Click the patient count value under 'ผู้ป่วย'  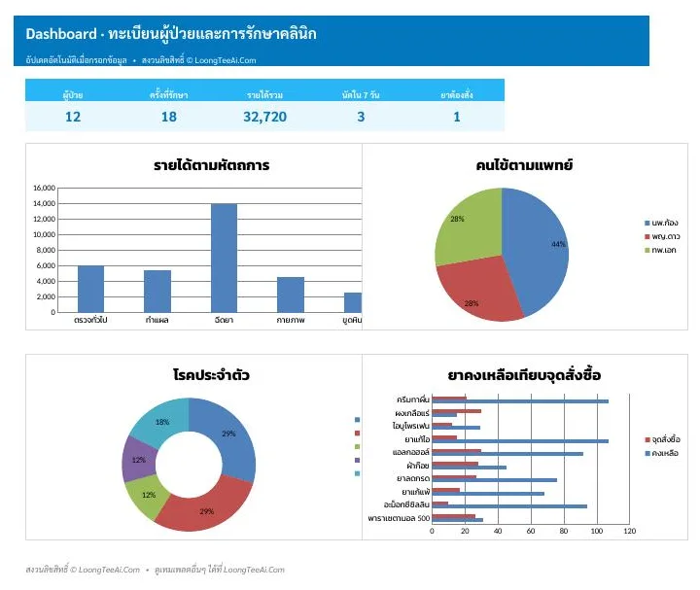click(x=73, y=117)
